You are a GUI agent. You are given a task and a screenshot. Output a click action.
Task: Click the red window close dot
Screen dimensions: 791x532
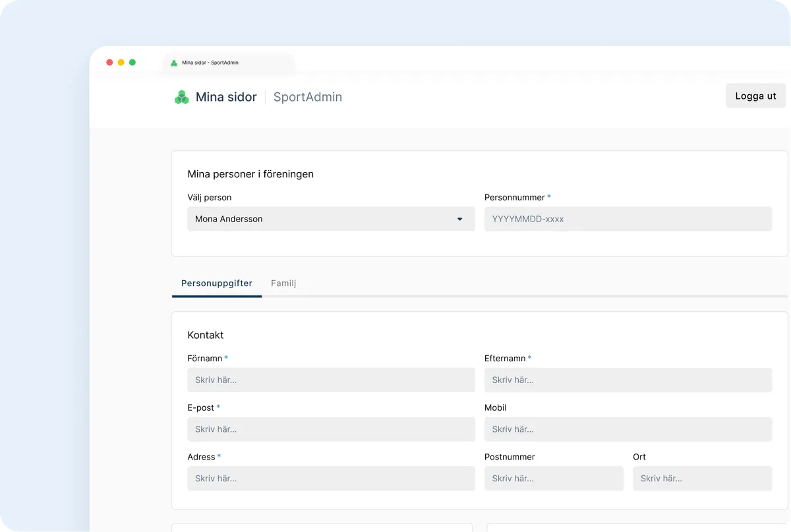tap(109, 62)
